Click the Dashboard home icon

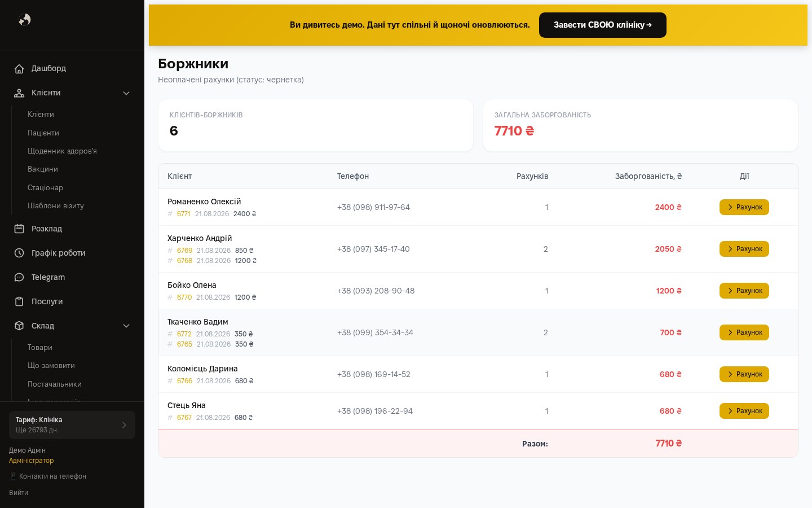pyautogui.click(x=19, y=69)
